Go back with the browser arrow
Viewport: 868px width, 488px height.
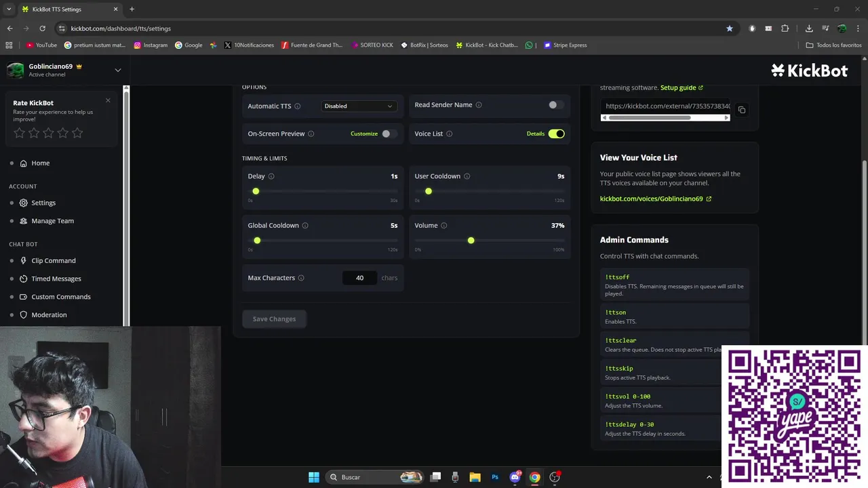(x=9, y=28)
